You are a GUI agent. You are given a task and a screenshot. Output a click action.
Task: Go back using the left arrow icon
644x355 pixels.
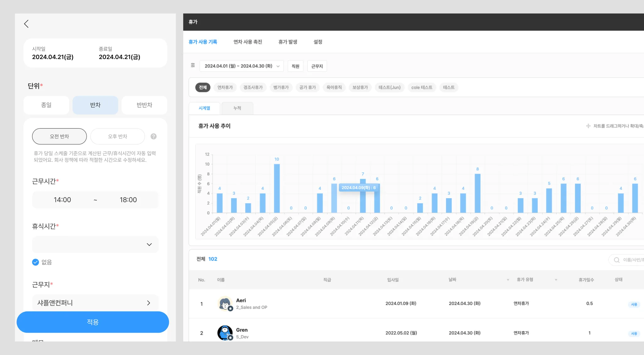coord(26,24)
